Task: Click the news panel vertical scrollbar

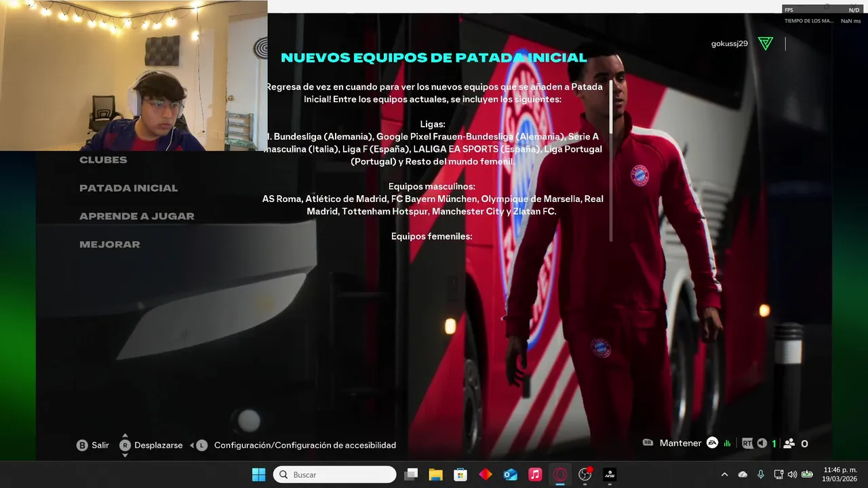Action: point(611,161)
